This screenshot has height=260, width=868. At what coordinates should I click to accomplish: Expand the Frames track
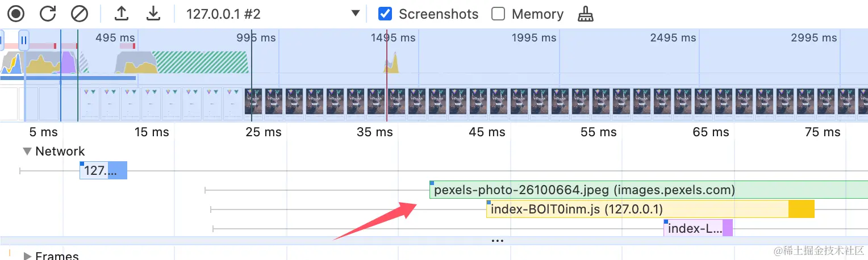(27, 256)
